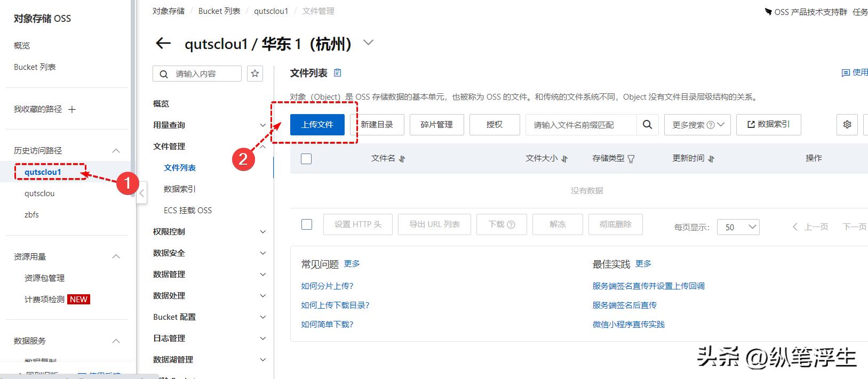Sort by 文件名 column icon
Image resolution: width=868 pixels, height=379 pixels.
tap(402, 159)
